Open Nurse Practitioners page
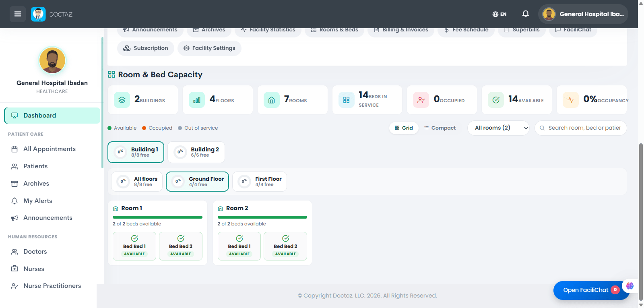This screenshot has width=644, height=308. pyautogui.click(x=52, y=286)
